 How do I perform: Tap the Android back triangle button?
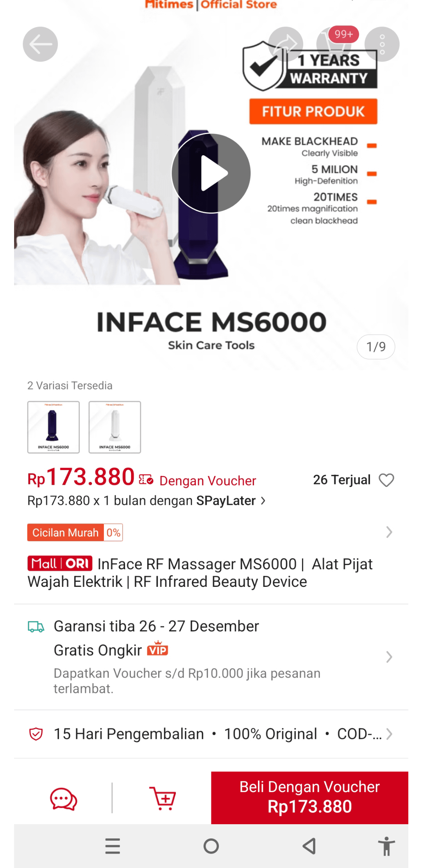pyautogui.click(x=309, y=846)
